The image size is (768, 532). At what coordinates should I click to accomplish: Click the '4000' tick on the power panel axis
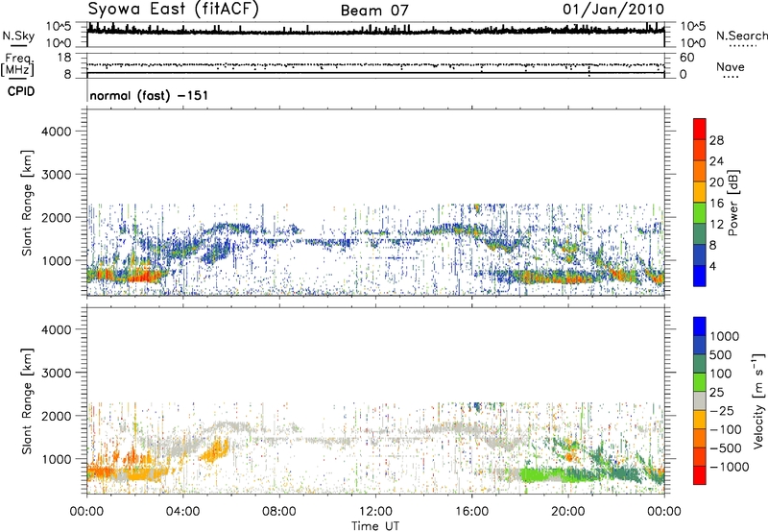click(57, 132)
